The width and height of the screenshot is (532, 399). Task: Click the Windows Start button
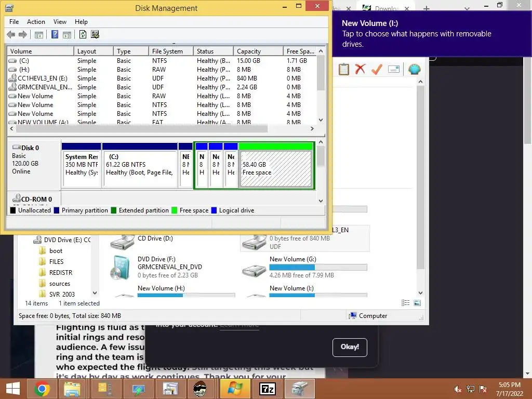pos(13,389)
